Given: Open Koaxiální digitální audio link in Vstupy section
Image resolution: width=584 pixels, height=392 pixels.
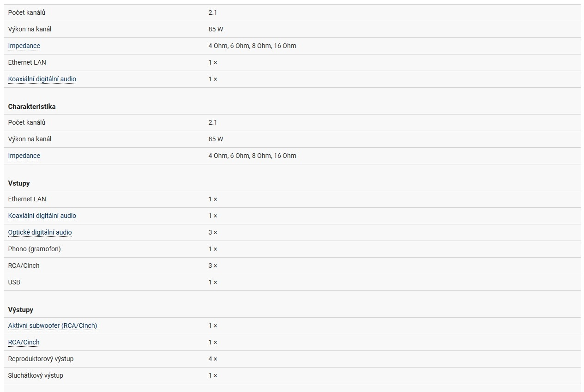Looking at the screenshot, I should [42, 216].
